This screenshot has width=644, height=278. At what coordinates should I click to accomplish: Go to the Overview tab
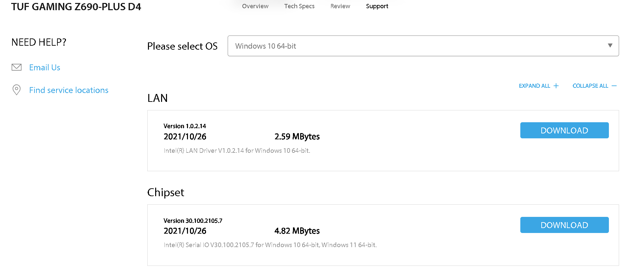pyautogui.click(x=255, y=6)
